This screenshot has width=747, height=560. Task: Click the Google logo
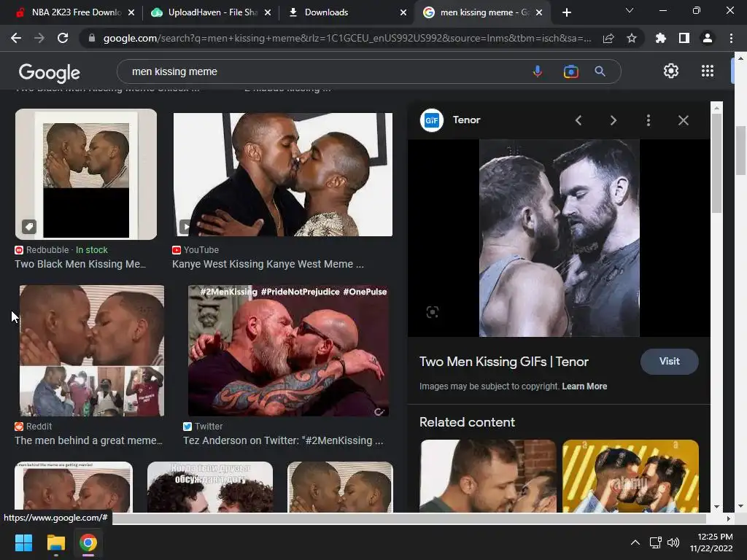(50, 72)
